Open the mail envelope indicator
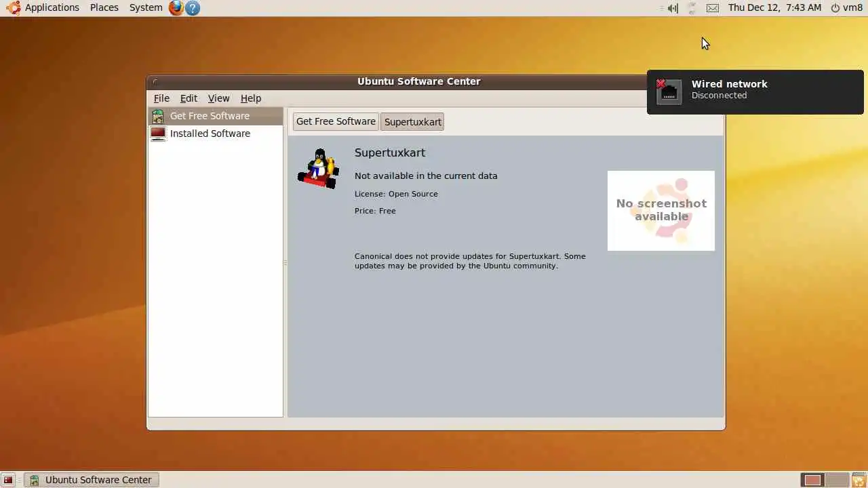 [713, 8]
